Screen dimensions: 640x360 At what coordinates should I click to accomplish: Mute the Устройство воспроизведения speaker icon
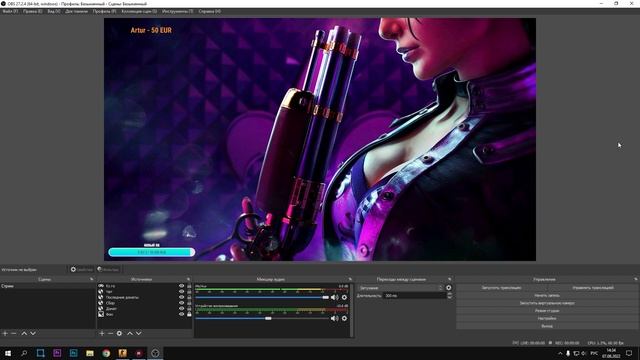coord(334,318)
